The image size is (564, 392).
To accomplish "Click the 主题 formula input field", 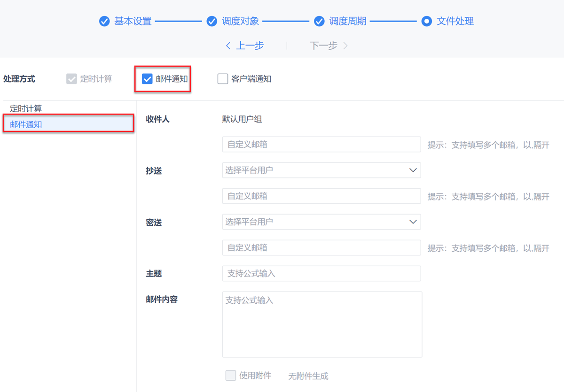I will click(x=321, y=274).
